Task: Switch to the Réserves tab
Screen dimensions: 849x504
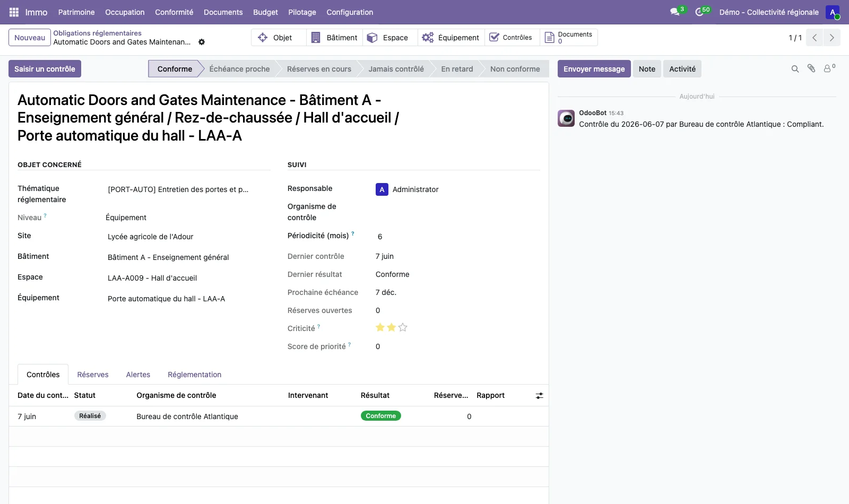Action: point(93,375)
